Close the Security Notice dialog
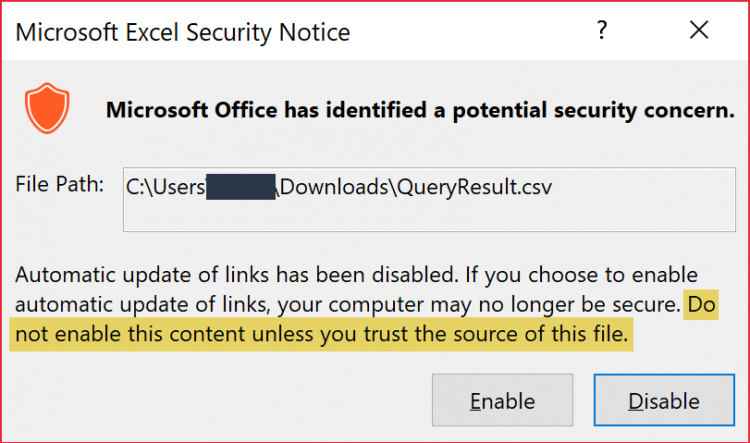This screenshot has width=750, height=443. (697, 31)
